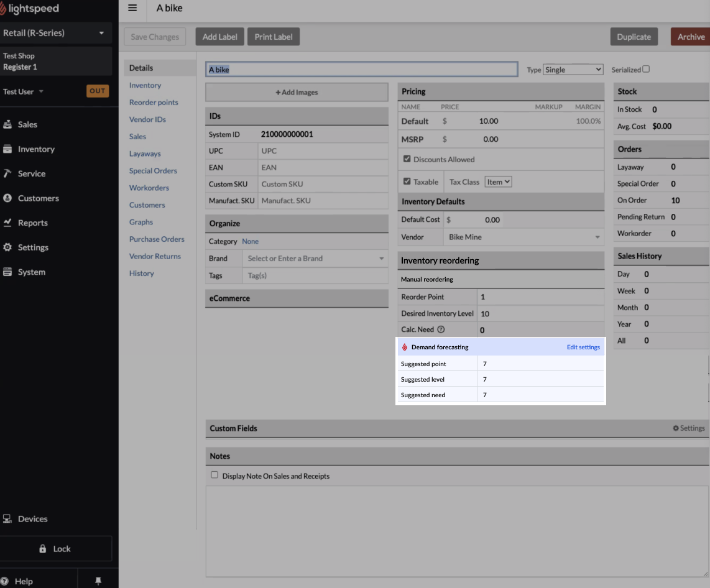Open the Purchase Orders tab
This screenshot has width=710, height=588.
pyautogui.click(x=157, y=239)
